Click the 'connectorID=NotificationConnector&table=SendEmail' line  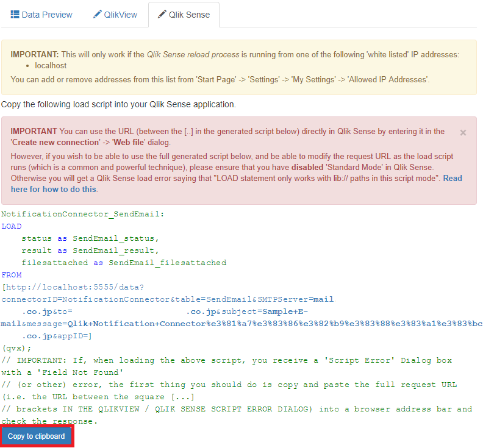tap(168, 299)
